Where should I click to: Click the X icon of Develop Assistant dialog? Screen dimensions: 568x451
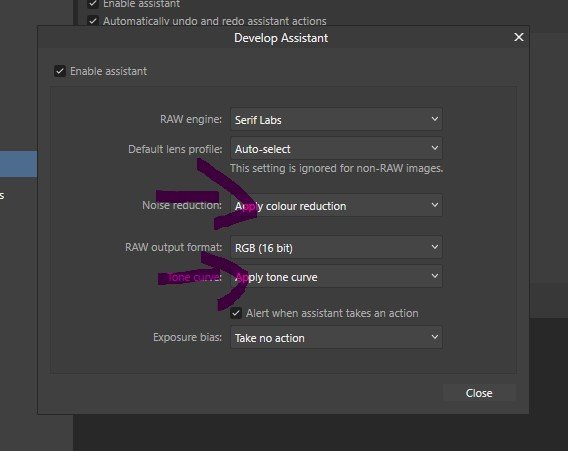tap(519, 37)
